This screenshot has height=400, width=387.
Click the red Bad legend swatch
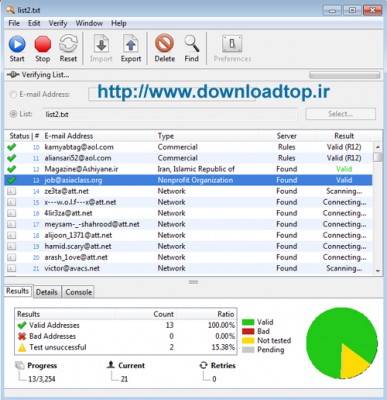click(x=248, y=331)
